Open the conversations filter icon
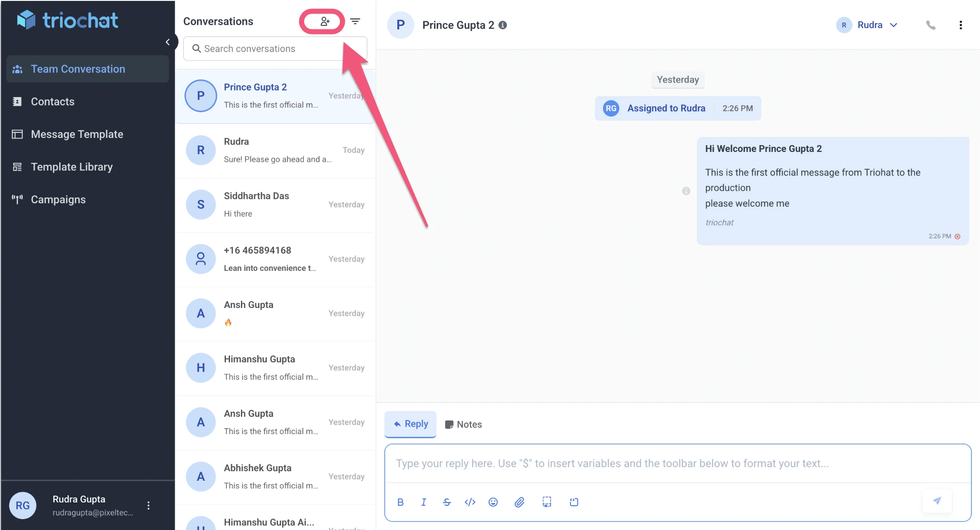Image resolution: width=980 pixels, height=530 pixels. point(355,21)
